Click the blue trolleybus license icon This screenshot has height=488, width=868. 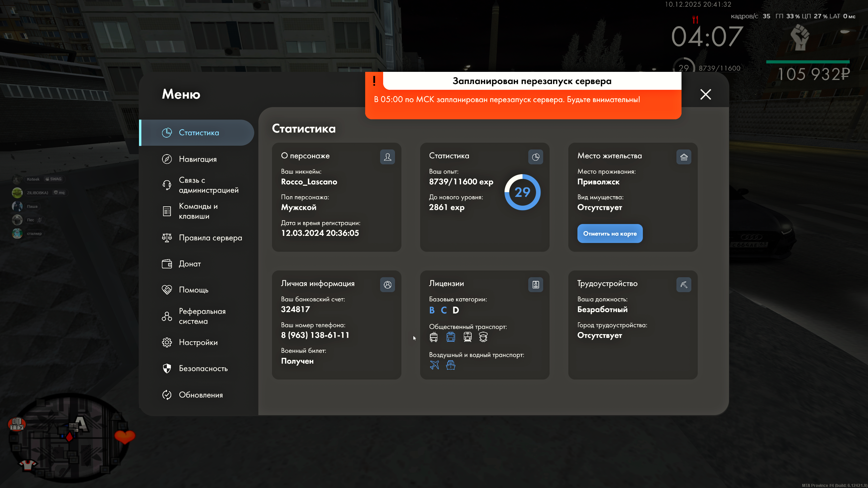[x=451, y=337]
